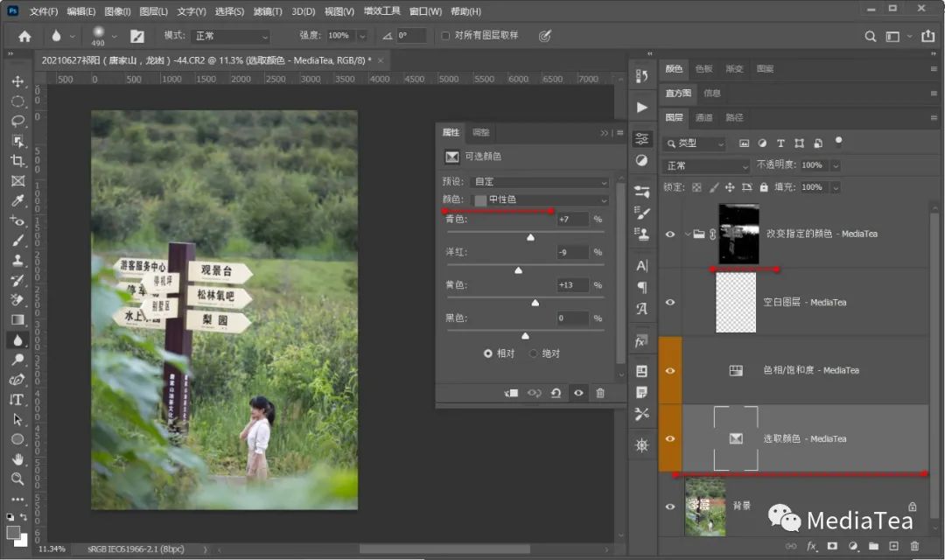
Task: Open the 模式 blend mode dropdown
Action: click(x=230, y=36)
